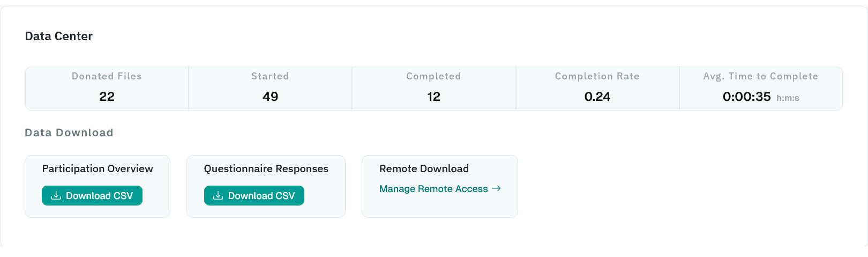Click the Data Download section heading
This screenshot has height=257, width=868.
coord(69,133)
